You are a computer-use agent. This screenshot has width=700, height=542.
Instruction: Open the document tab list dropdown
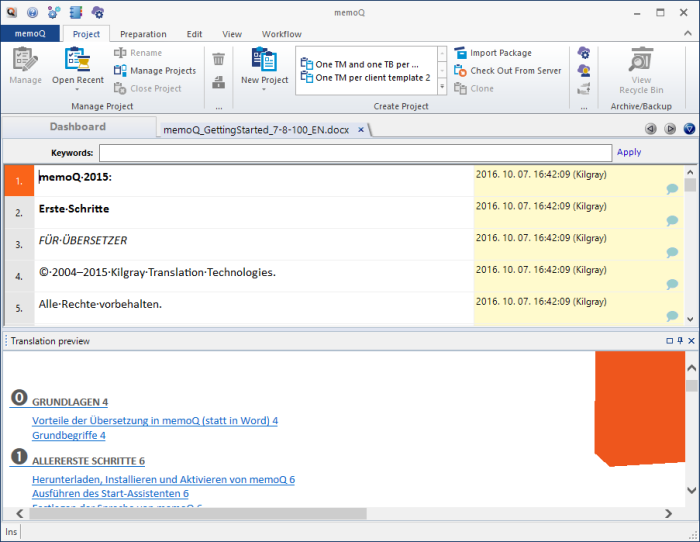click(688, 129)
